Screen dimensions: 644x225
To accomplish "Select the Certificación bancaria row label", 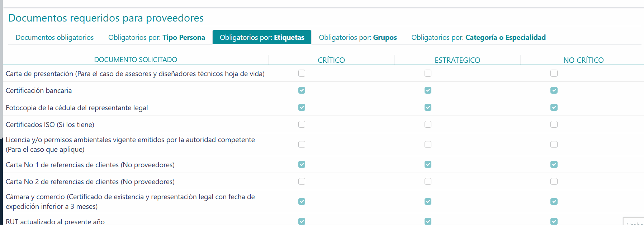I will coord(39,90).
